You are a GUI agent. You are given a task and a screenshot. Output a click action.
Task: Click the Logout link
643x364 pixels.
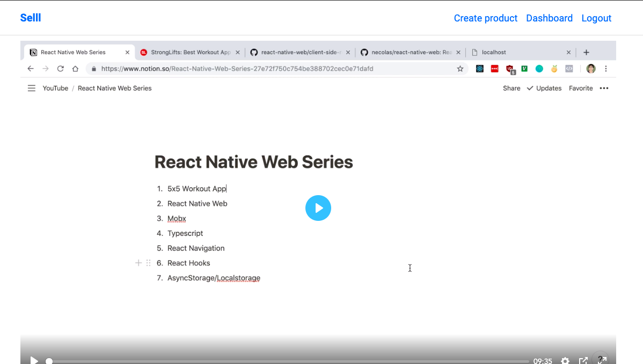coord(596,18)
